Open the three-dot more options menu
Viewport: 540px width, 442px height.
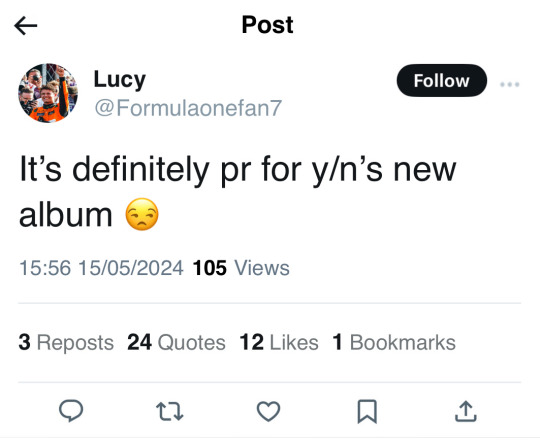510,84
